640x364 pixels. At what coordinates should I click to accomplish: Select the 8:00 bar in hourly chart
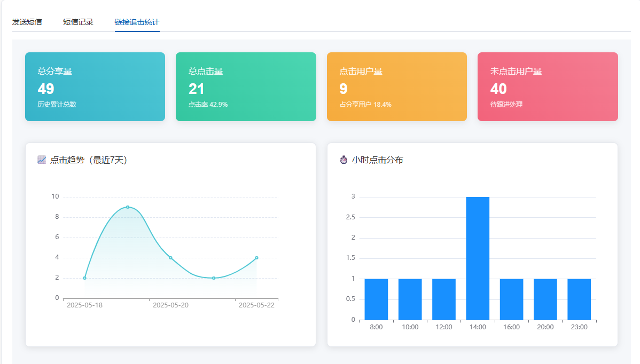pos(376,299)
